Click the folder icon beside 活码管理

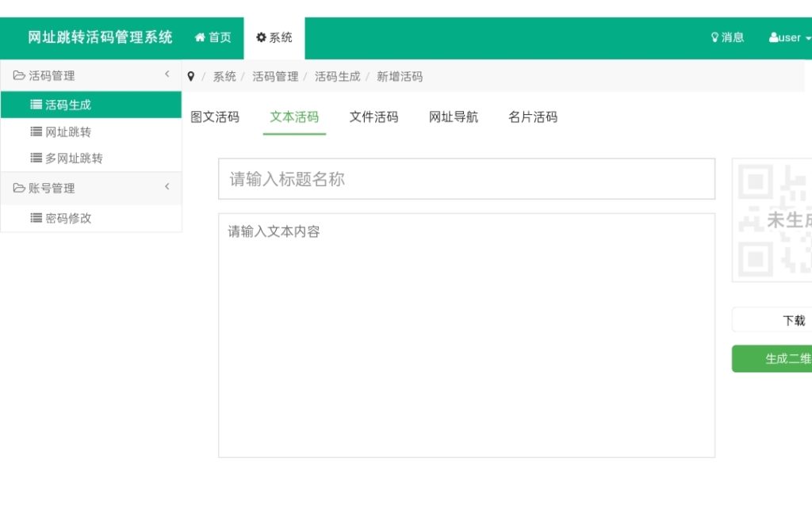coord(19,76)
